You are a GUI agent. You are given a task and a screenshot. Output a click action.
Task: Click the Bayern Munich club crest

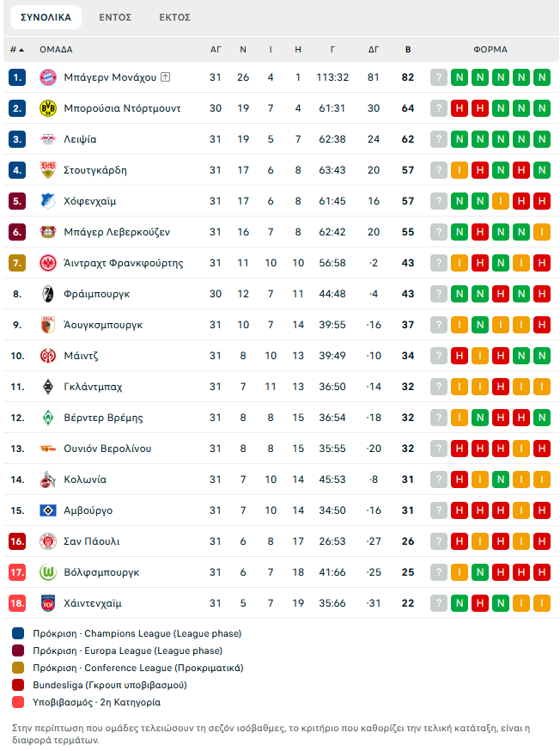(x=47, y=77)
